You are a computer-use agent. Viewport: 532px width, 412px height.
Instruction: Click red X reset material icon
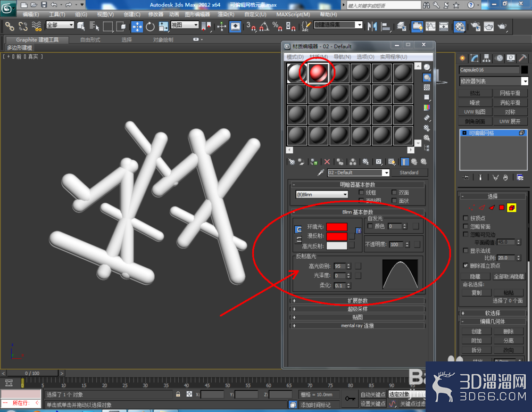[327, 161]
